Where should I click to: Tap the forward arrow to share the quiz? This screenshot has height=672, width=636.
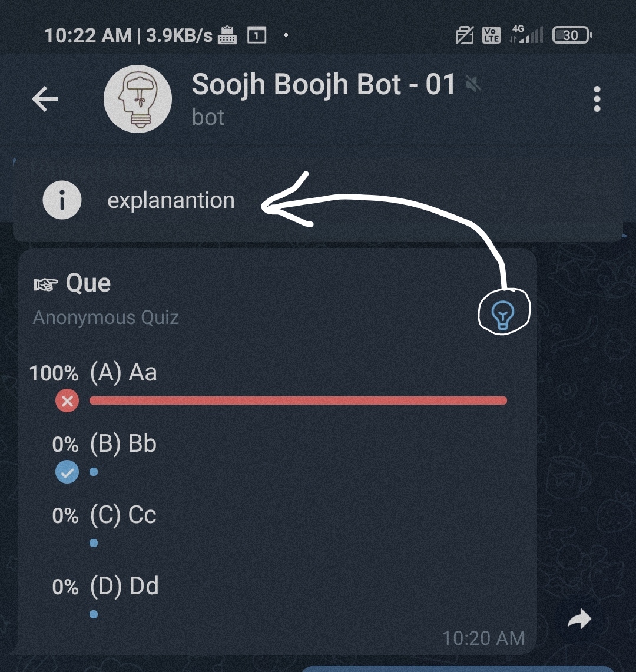coord(579,619)
